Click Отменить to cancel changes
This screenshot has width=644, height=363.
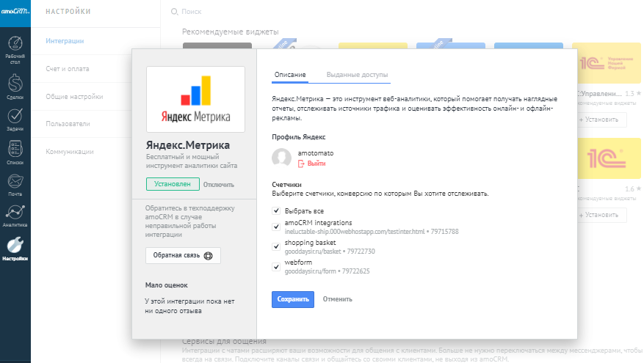(337, 299)
